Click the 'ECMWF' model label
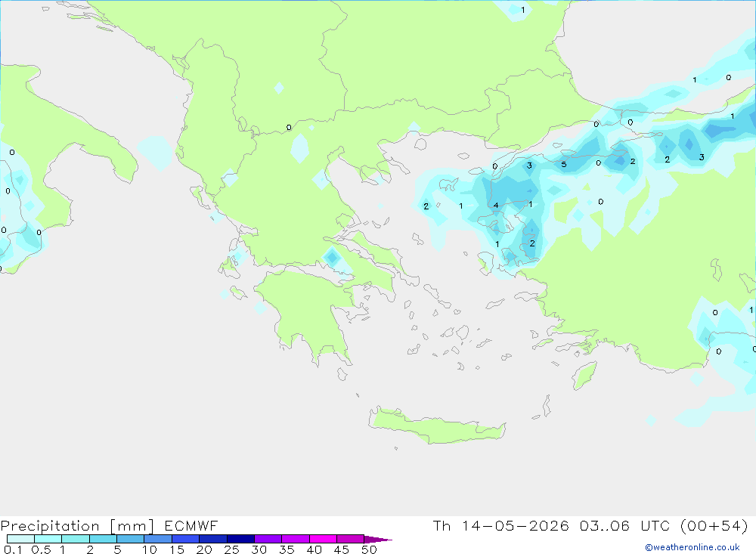This screenshot has height=554, width=756. tap(191, 526)
